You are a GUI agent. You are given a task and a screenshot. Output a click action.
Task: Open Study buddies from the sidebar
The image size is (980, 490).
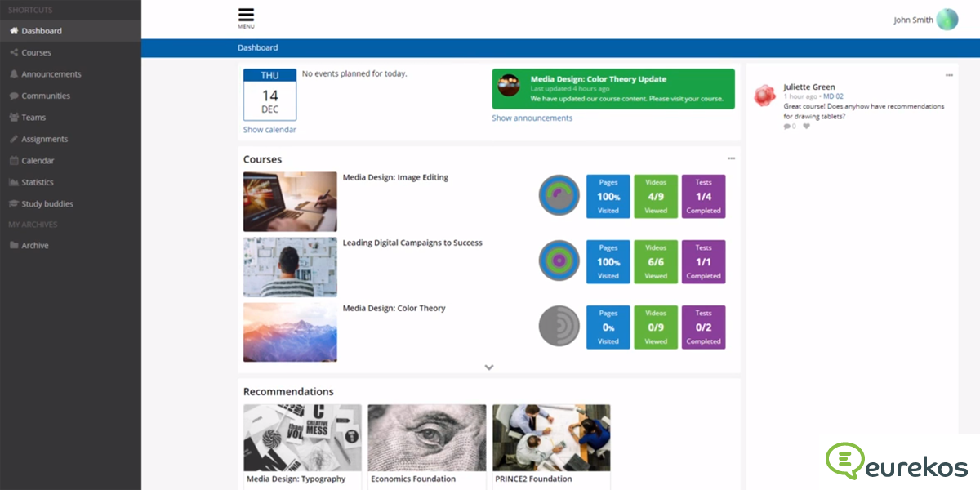(47, 204)
